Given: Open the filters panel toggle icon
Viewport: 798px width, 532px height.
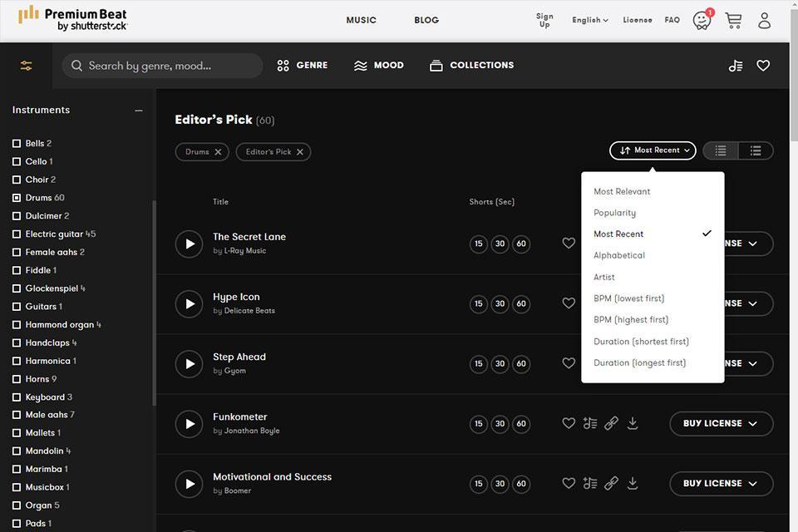Looking at the screenshot, I should (26, 66).
